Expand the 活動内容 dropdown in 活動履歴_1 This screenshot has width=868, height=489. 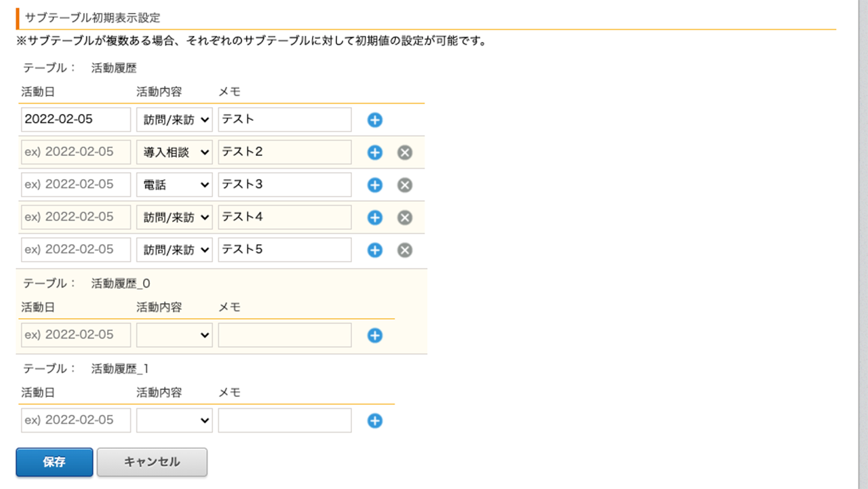(174, 420)
